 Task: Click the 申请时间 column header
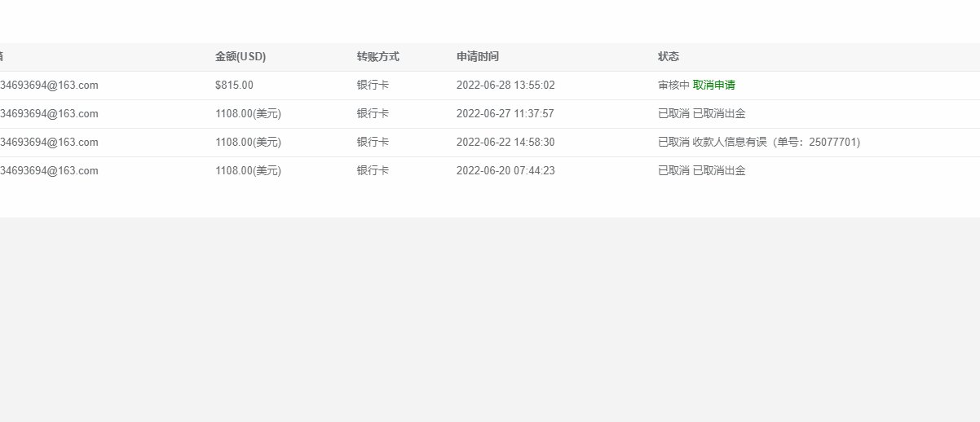point(478,57)
